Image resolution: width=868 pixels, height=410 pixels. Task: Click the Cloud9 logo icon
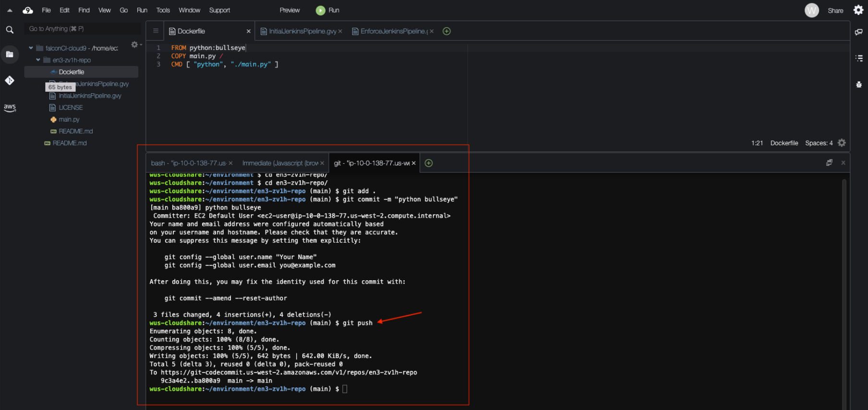point(28,10)
